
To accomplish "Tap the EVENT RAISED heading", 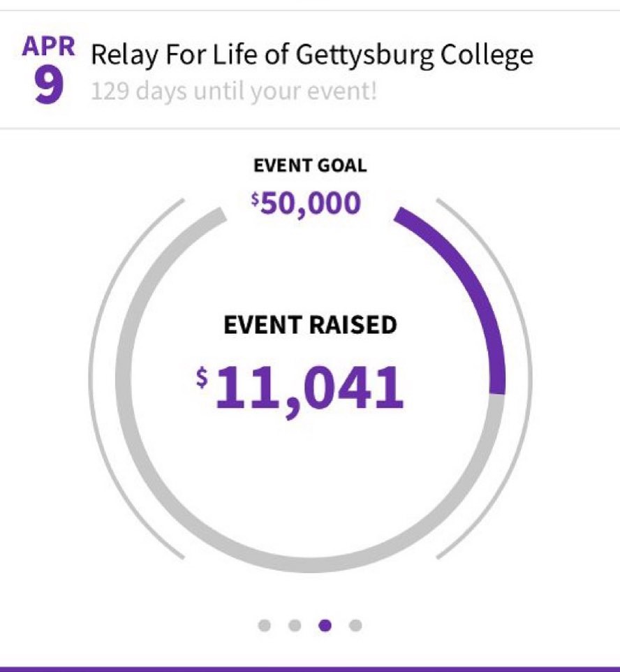I will coord(310,325).
